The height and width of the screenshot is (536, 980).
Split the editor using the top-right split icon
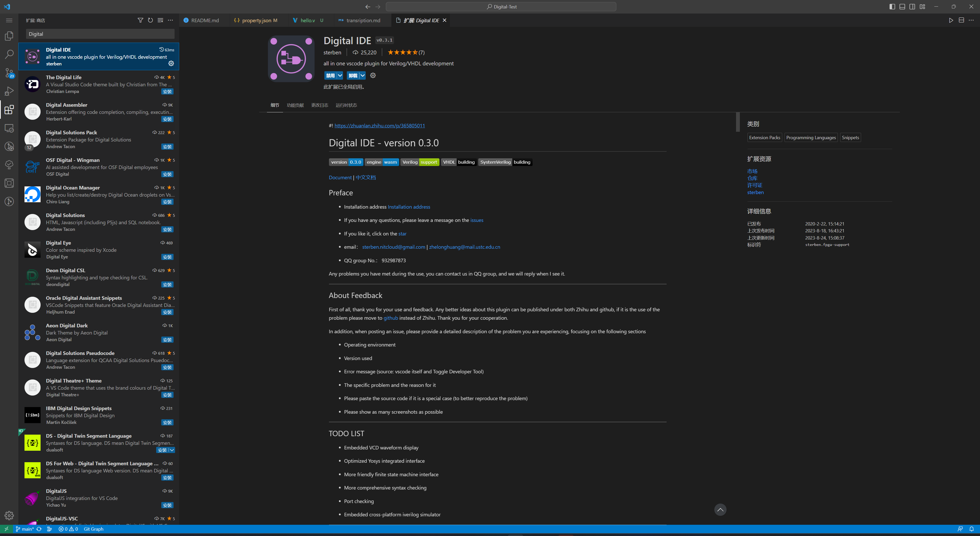[962, 20]
